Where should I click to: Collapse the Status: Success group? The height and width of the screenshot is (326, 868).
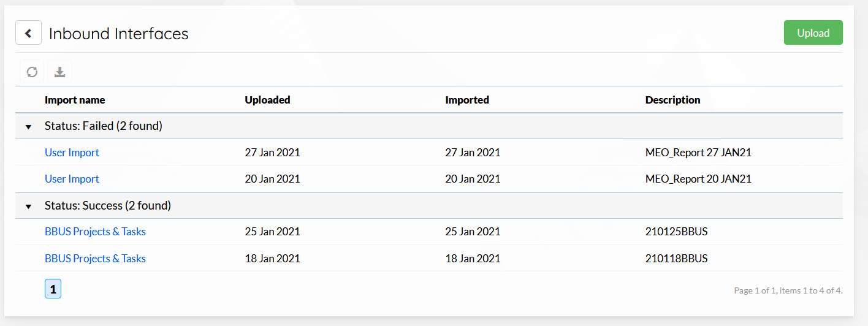(28, 207)
